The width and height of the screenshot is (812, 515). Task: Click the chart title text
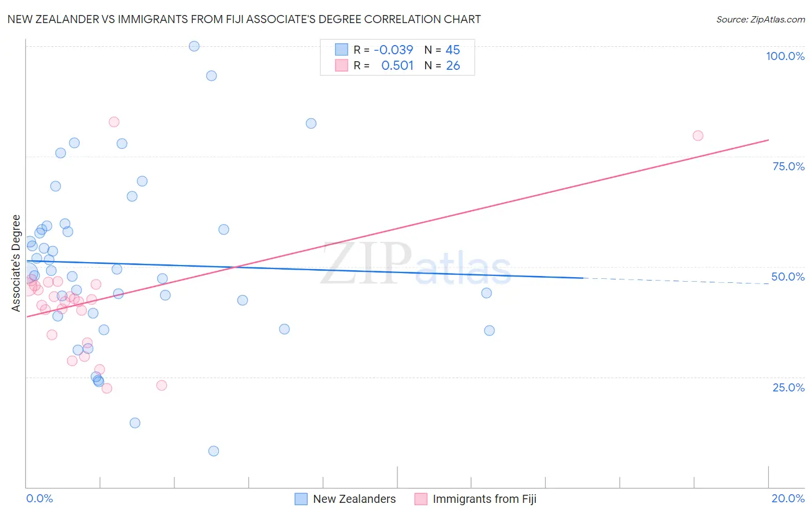[244, 19]
